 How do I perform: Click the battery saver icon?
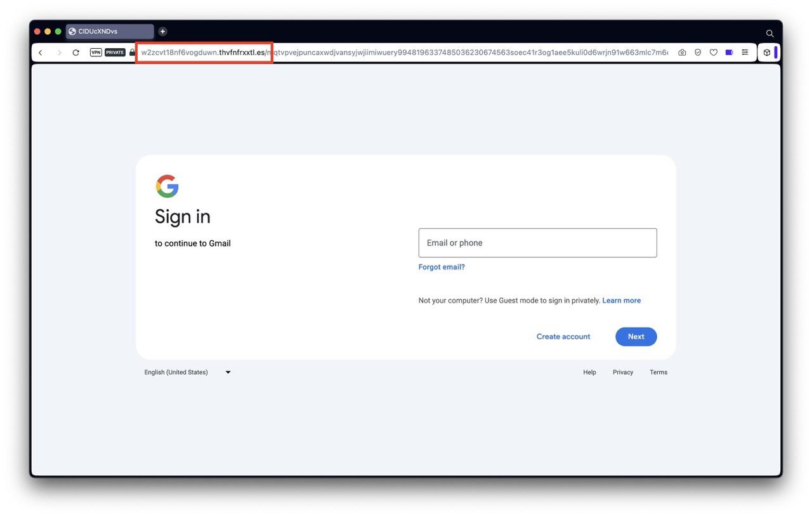[730, 53]
